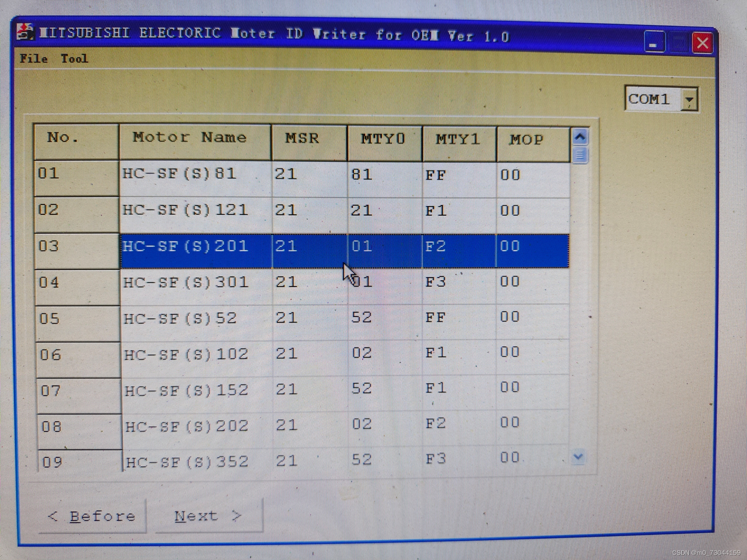Click MTY1 value F3 in row 04
747x560 pixels.
coord(459,287)
